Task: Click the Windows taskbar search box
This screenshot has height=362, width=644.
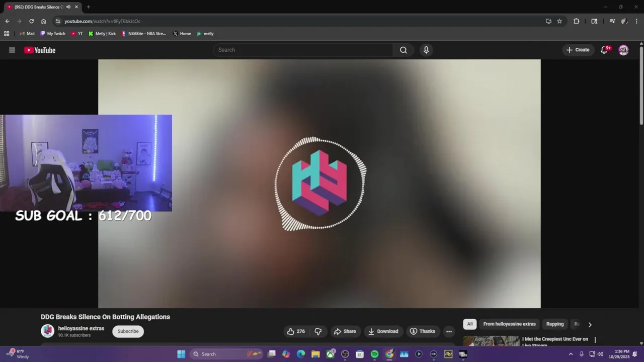Action: point(226,354)
